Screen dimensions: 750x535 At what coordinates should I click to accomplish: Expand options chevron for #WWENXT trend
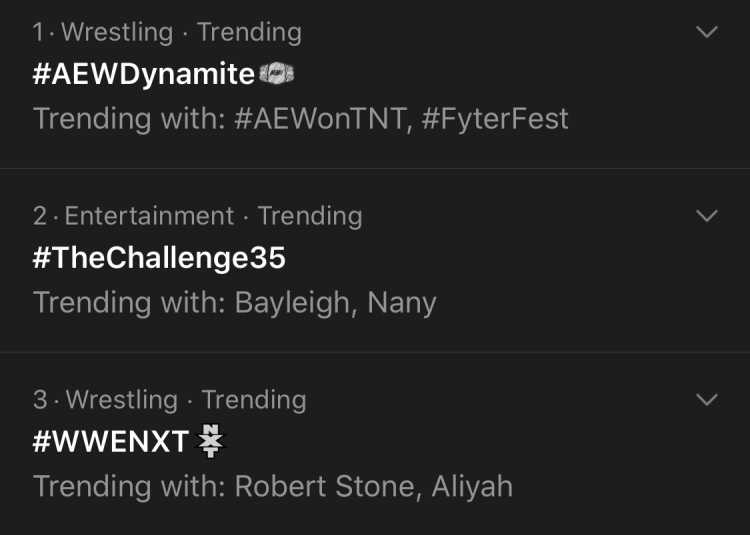click(706, 399)
